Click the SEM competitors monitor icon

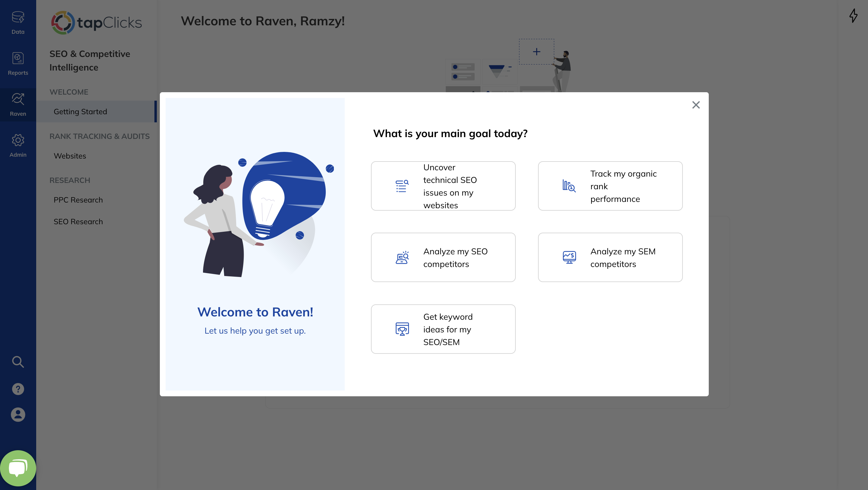click(569, 258)
